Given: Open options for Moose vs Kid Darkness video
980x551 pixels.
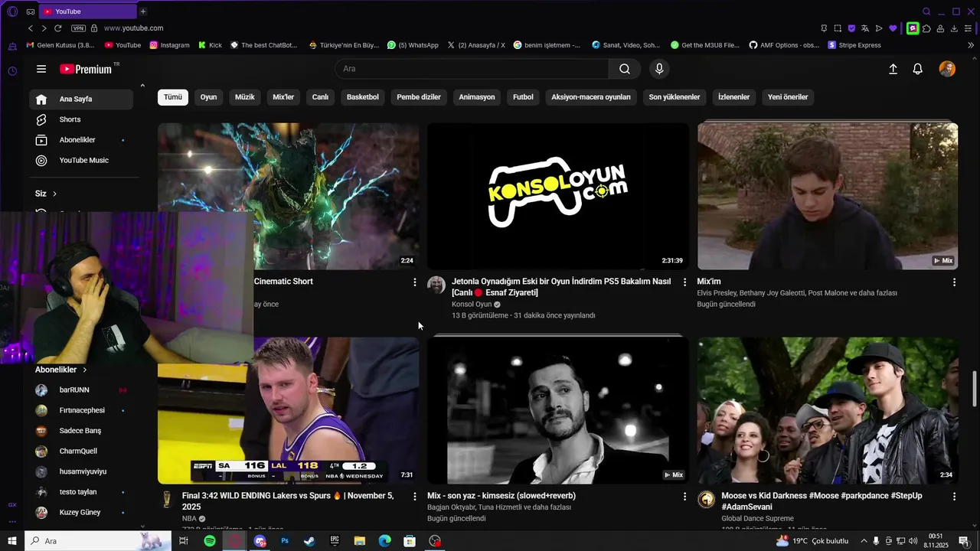Looking at the screenshot, I should [x=954, y=497].
